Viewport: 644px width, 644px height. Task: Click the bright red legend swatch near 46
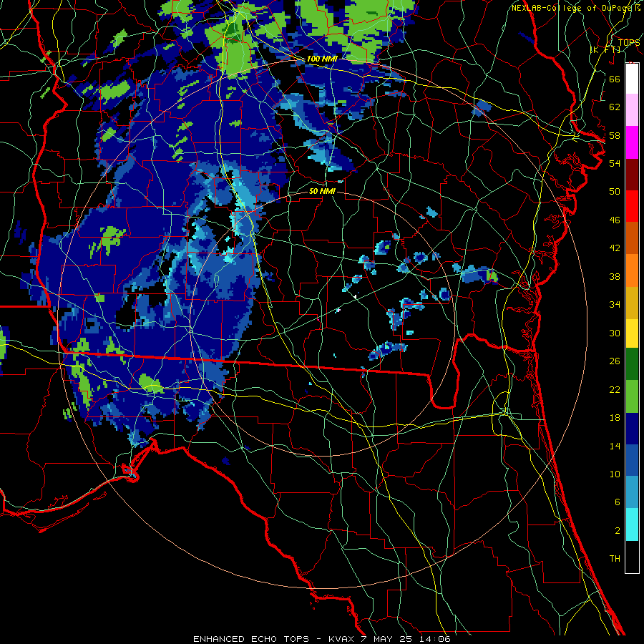click(632, 206)
